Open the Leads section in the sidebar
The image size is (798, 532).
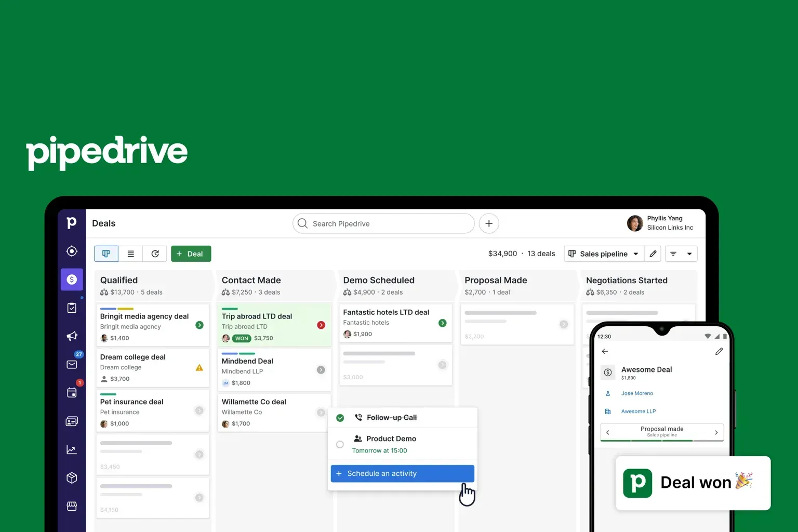(72, 251)
